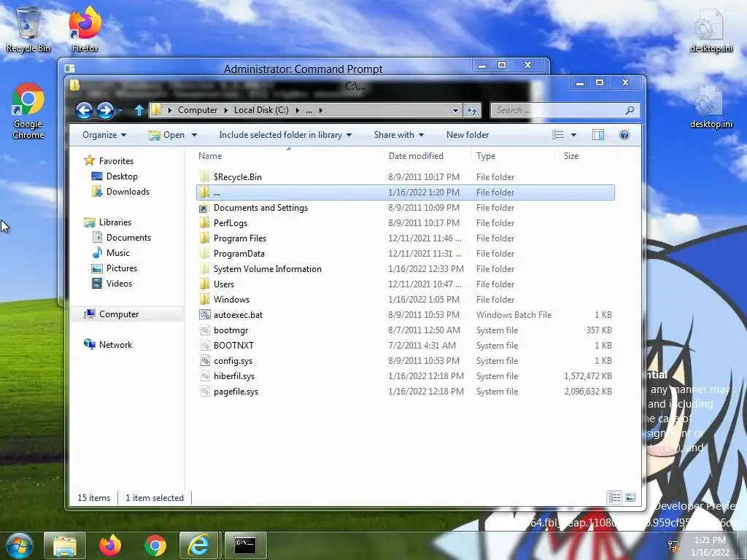Sort by the Date modified column header

pyautogui.click(x=427, y=156)
